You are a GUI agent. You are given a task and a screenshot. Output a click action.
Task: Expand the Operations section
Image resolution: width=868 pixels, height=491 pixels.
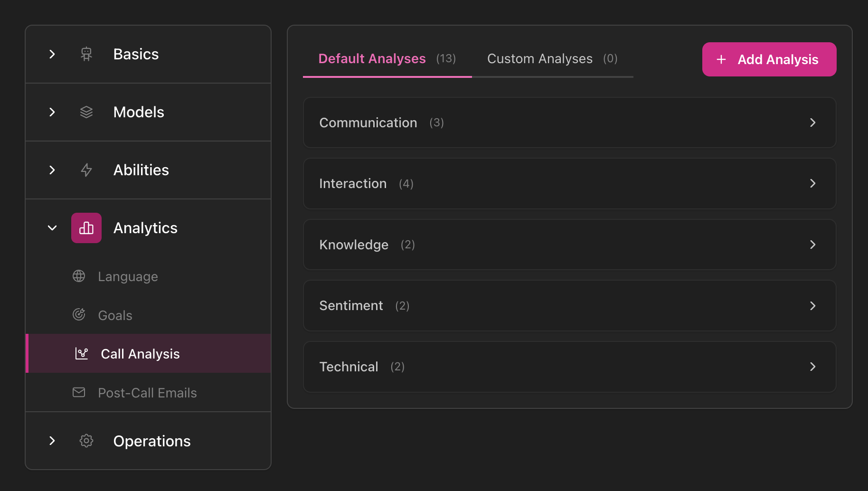click(52, 441)
